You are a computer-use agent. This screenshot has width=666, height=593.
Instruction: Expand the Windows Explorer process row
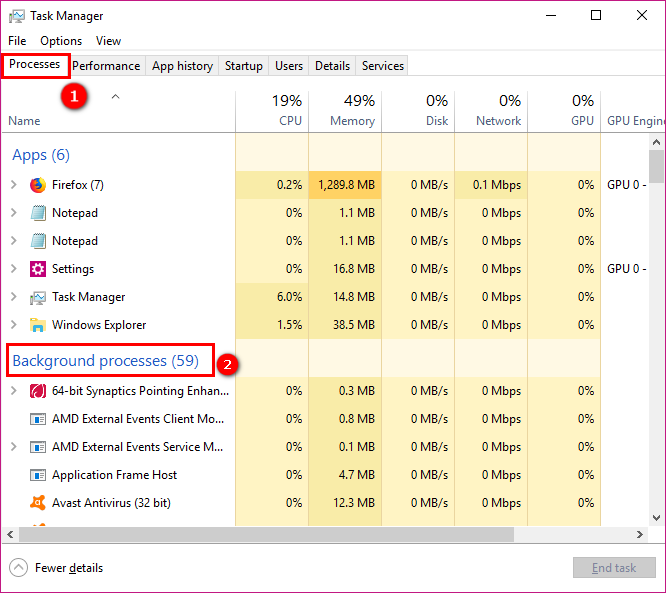click(14, 325)
